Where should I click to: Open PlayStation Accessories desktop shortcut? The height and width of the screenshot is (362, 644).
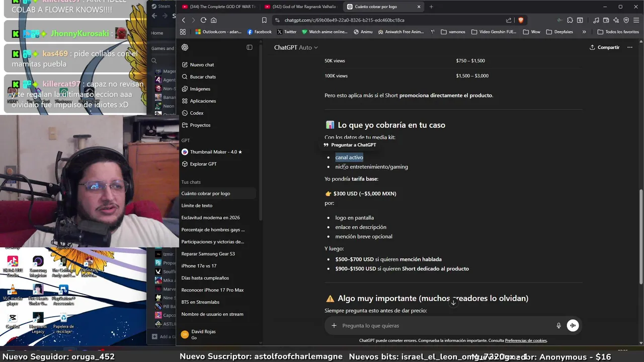point(63,296)
